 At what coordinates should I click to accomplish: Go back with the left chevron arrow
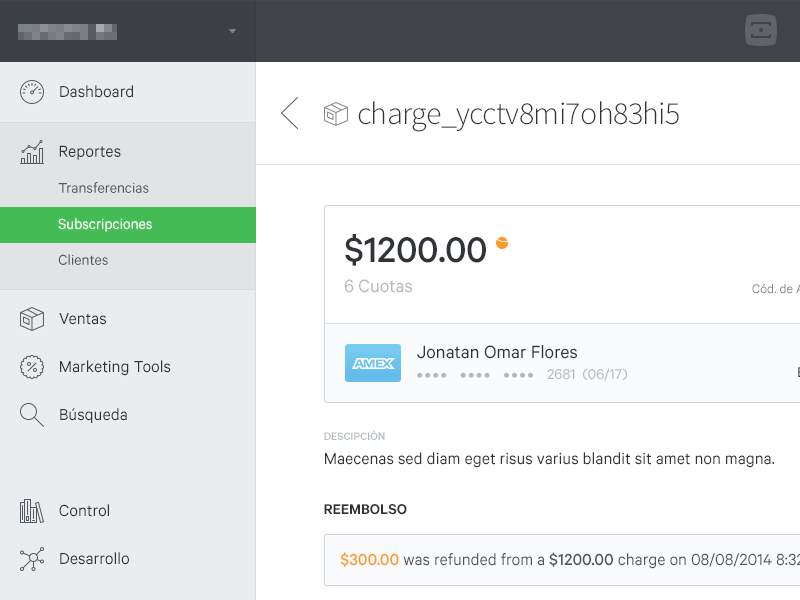tap(290, 114)
